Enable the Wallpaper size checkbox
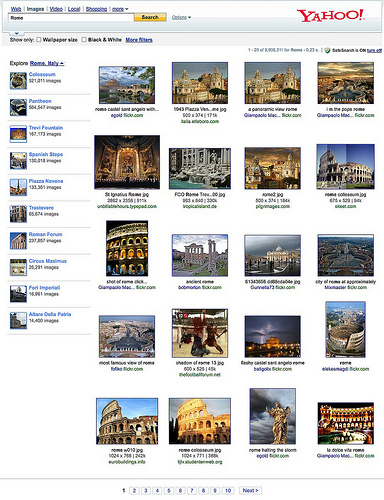Image resolution: width=384 pixels, height=500 pixels. point(39,40)
